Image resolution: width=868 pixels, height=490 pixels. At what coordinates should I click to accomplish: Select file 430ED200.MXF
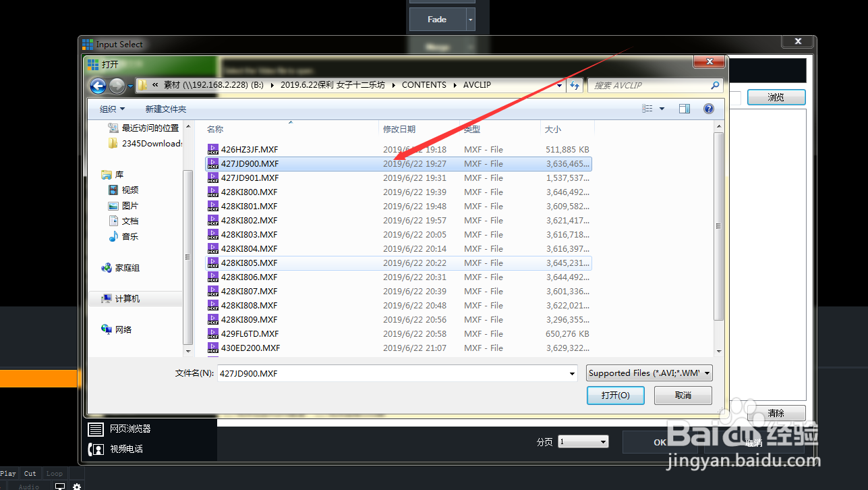coord(398,348)
